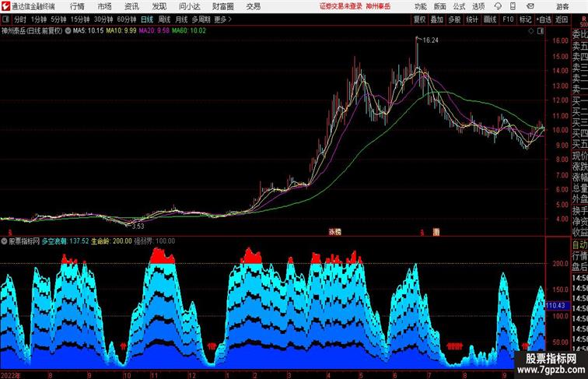This screenshot has height=379, width=588.
Task: Click the 3.53 low price label
Action: (x=138, y=226)
